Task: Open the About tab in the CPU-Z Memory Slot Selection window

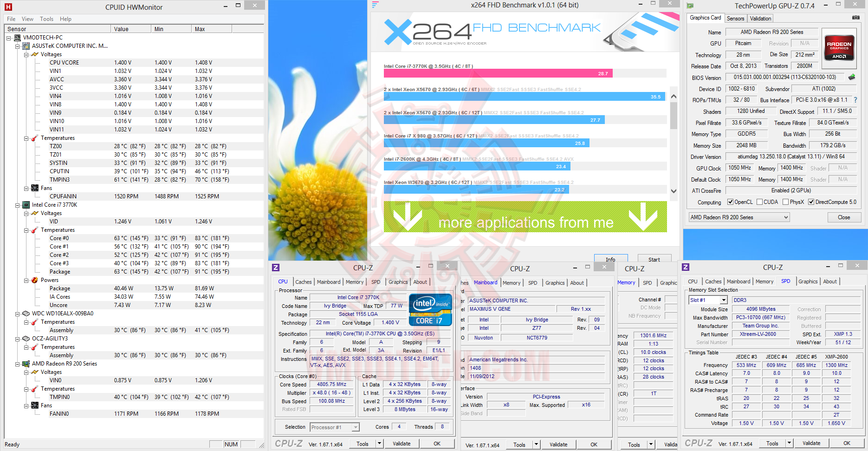Action: [830, 281]
